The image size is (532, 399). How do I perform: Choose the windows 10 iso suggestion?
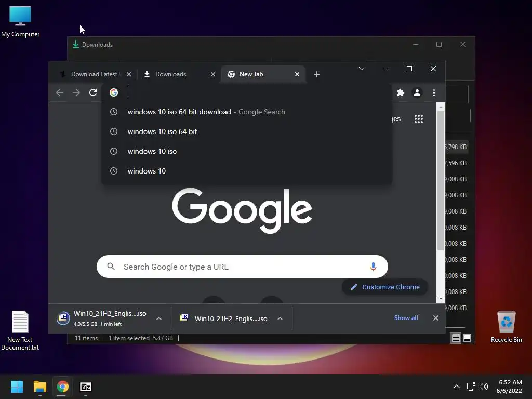247,151
